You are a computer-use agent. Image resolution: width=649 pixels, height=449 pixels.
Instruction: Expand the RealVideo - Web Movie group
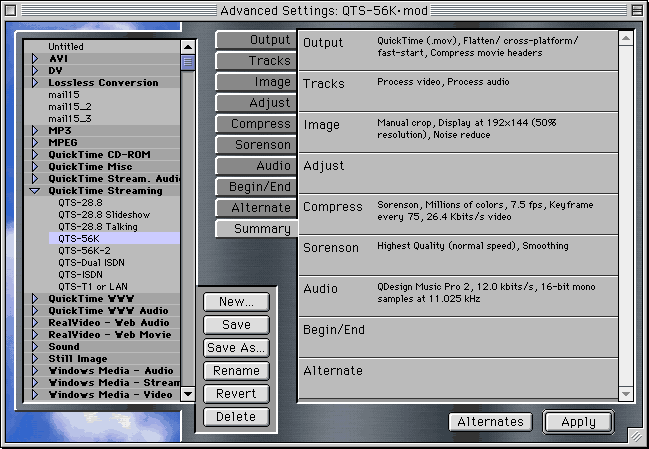click(35, 335)
